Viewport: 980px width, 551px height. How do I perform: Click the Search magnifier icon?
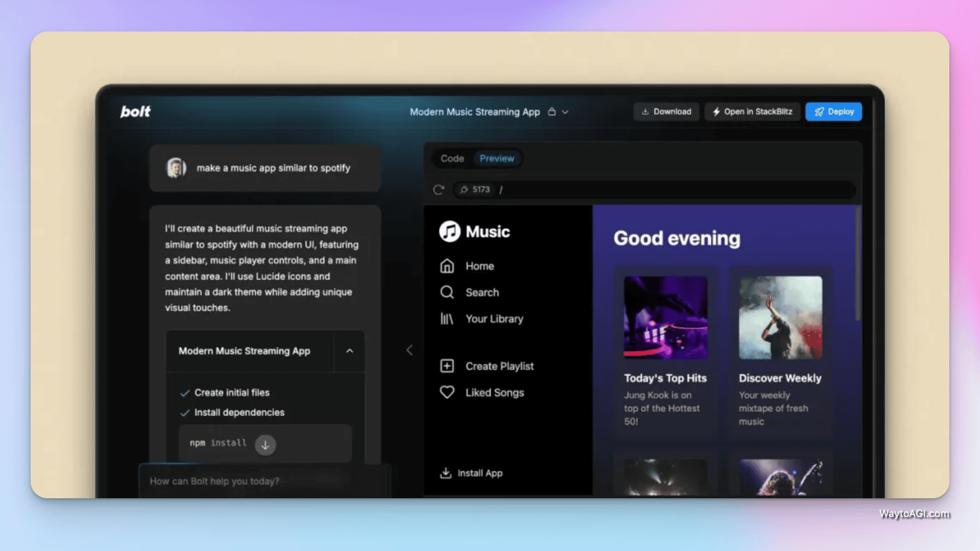(x=447, y=293)
